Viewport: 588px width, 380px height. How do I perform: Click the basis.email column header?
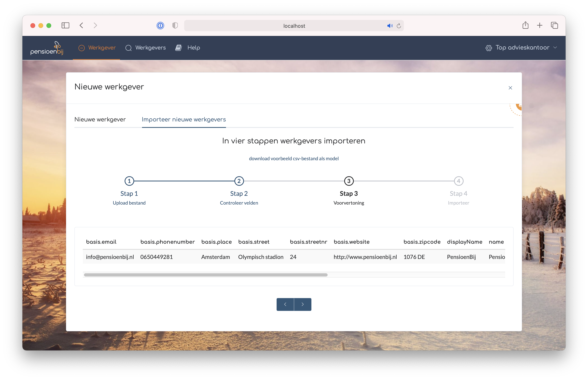click(x=101, y=242)
